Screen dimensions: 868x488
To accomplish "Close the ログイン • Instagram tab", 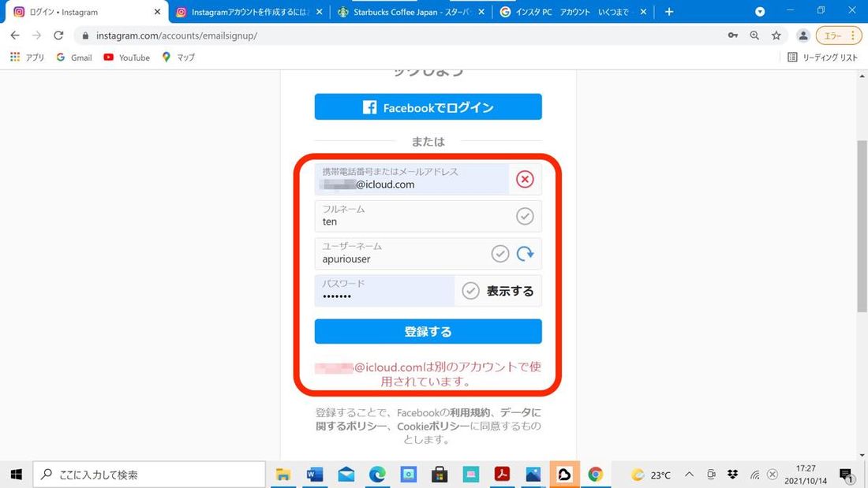I will click(x=157, y=12).
